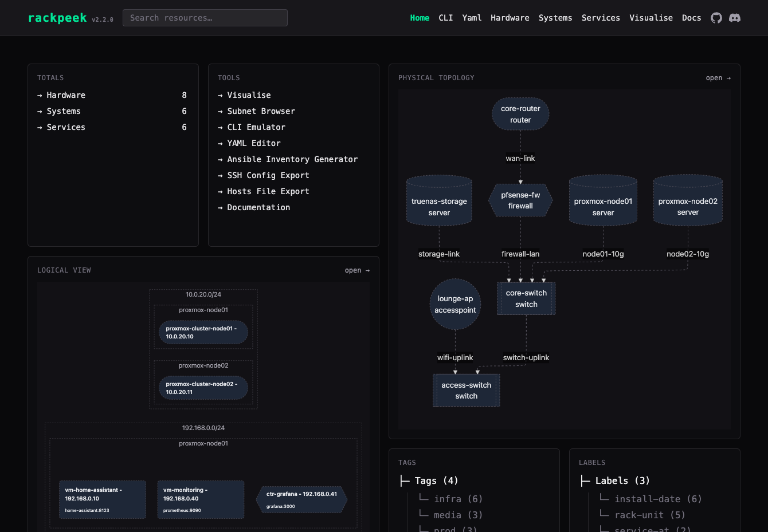The height and width of the screenshot is (532, 768).
Task: Focus the Search resources field
Action: pos(205,18)
